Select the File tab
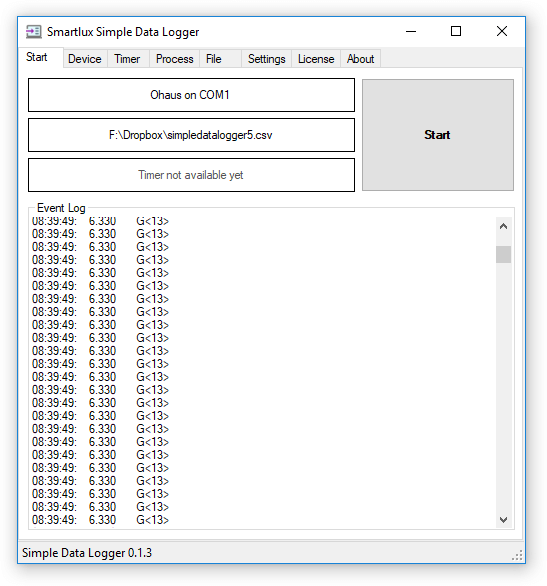 220,59
